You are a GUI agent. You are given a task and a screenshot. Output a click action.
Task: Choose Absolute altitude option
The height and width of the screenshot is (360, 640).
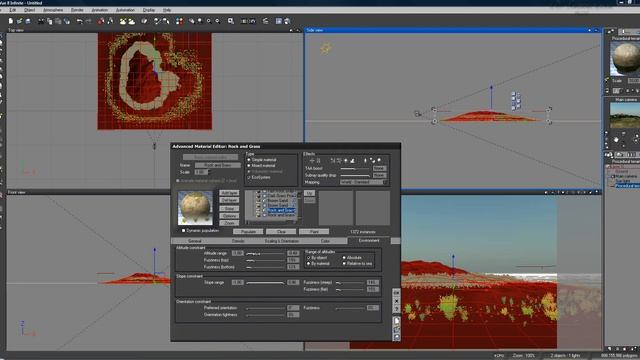[x=344, y=258]
